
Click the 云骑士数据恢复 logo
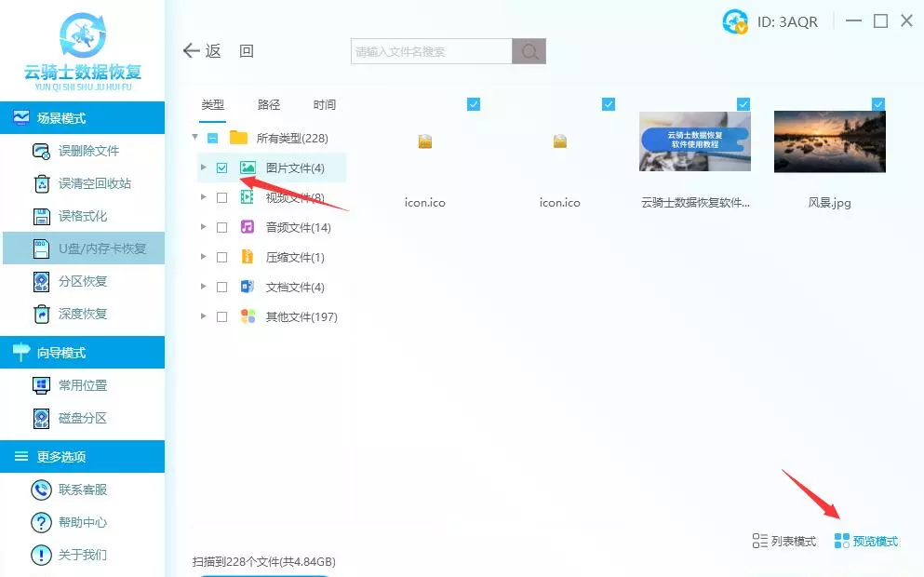point(83,51)
